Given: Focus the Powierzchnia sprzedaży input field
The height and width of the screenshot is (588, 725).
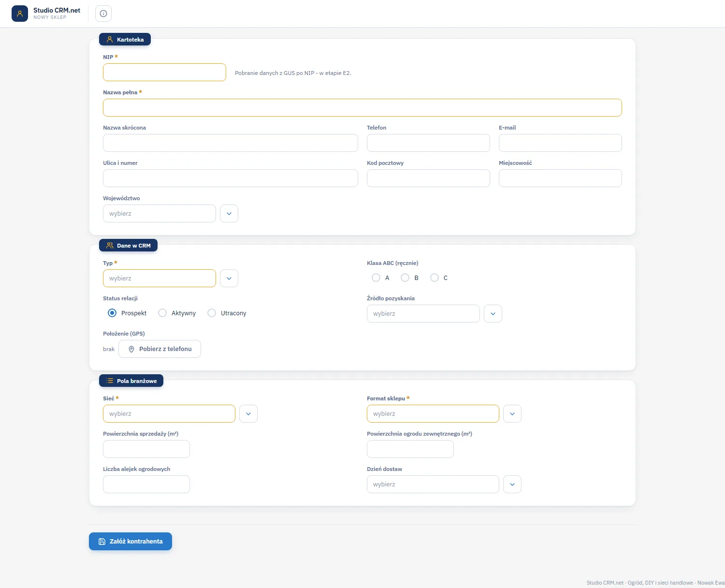Looking at the screenshot, I should [146, 449].
